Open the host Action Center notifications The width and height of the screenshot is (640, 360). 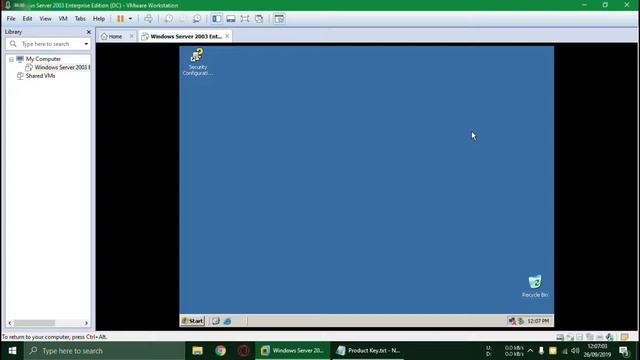[x=624, y=351]
